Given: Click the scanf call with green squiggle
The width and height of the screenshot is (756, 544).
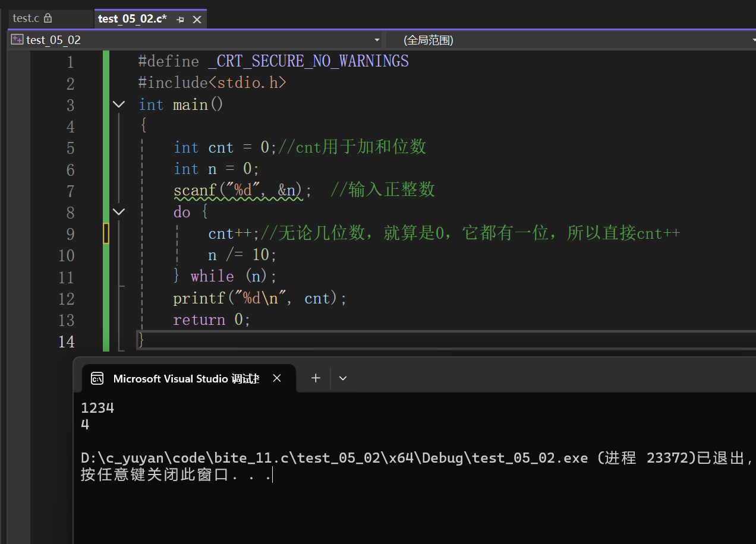Looking at the screenshot, I should (242, 191).
